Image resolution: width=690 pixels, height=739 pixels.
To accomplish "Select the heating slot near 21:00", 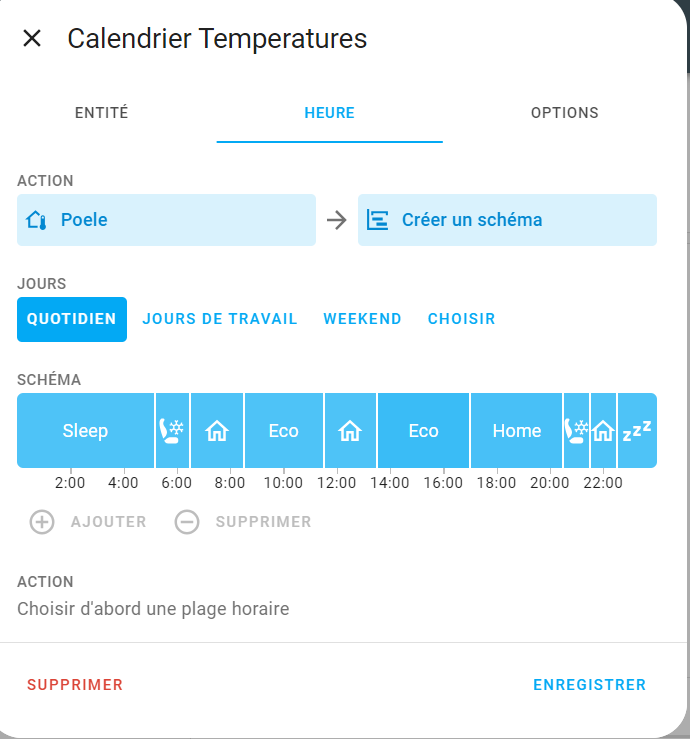I will pos(577,431).
